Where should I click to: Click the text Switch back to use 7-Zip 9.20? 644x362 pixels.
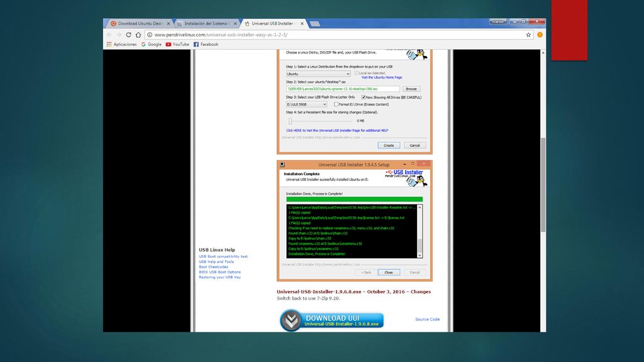pos(308,299)
